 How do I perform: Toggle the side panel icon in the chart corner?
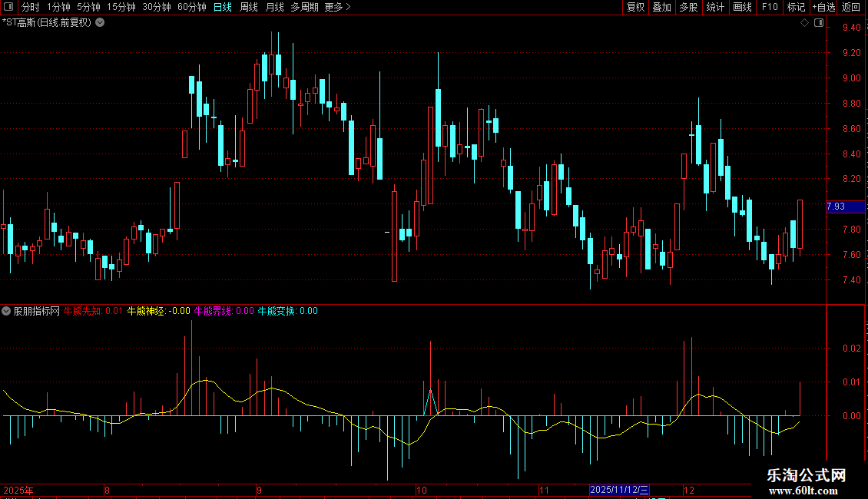819,23
